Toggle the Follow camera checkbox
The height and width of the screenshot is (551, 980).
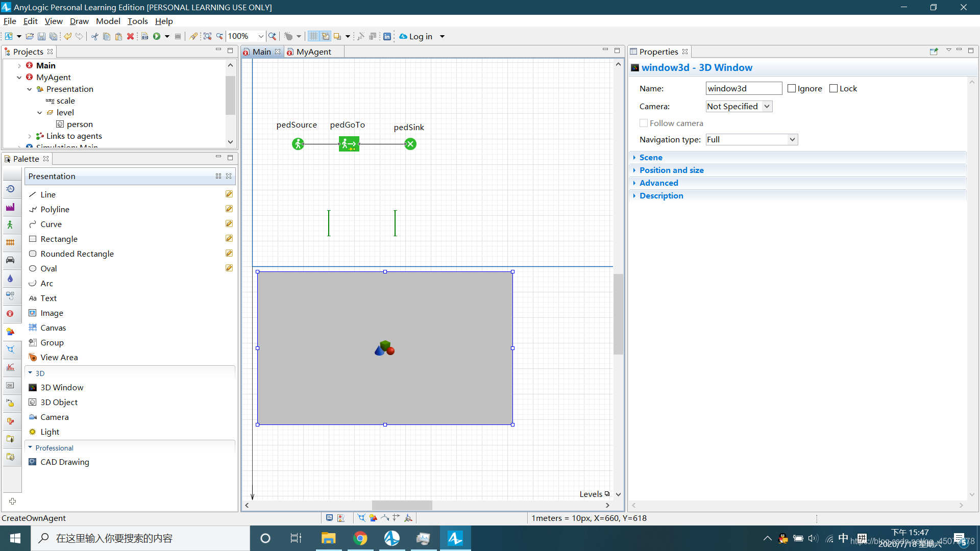pos(644,123)
